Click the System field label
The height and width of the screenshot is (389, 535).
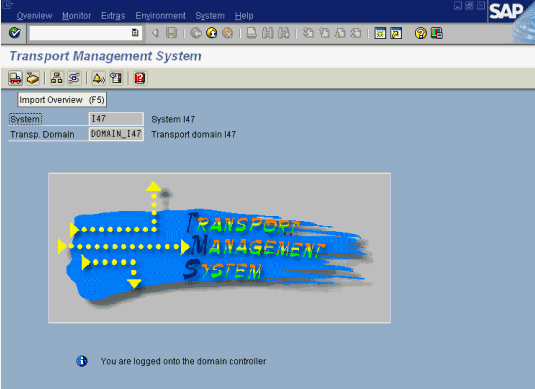[x=25, y=119]
